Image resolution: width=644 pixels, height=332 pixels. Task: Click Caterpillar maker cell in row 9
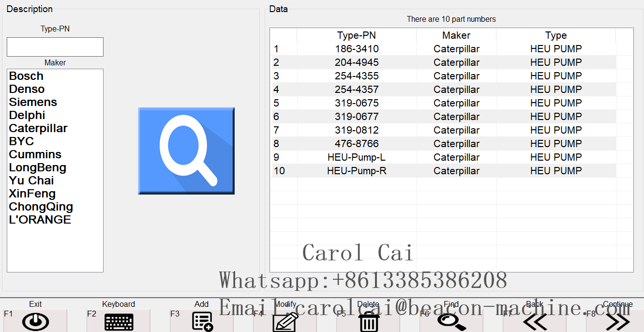(456, 157)
